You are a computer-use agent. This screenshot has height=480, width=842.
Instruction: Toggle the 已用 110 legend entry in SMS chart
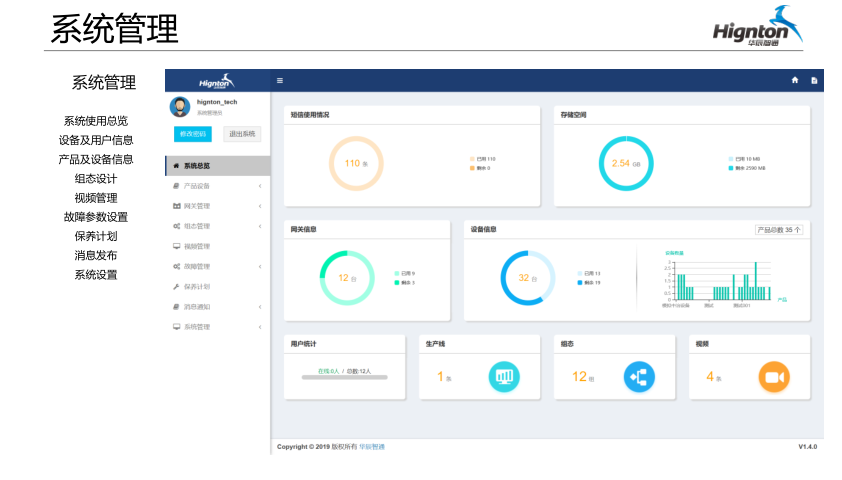(483, 159)
